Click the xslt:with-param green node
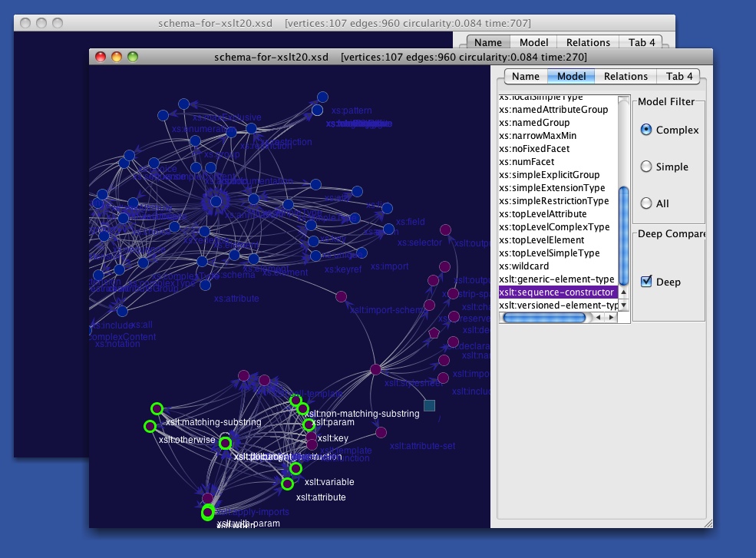 point(207,512)
